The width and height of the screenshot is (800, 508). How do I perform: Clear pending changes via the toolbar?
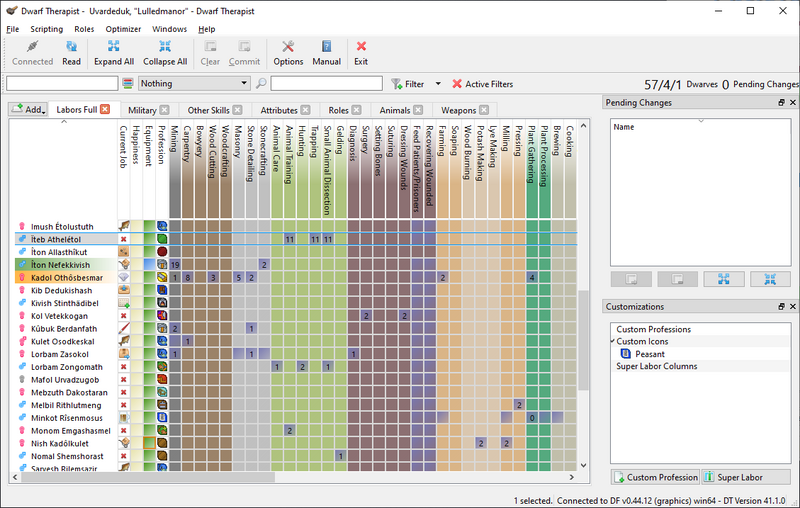click(x=210, y=53)
